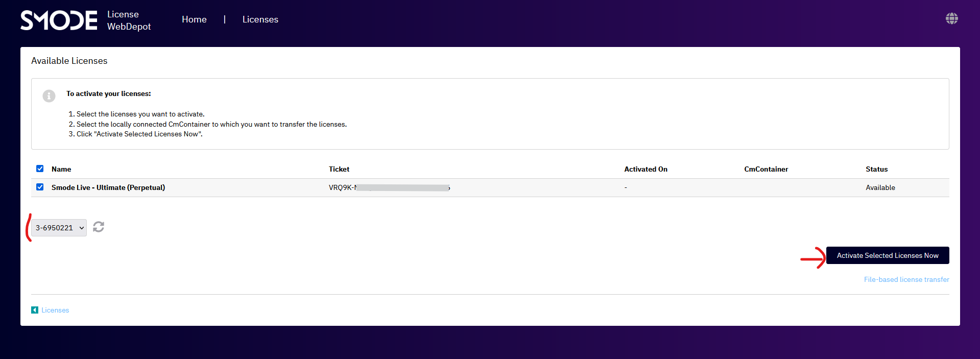
Task: Uncheck Smode Live - Ultimate license checkbox
Action: pyautogui.click(x=40, y=187)
